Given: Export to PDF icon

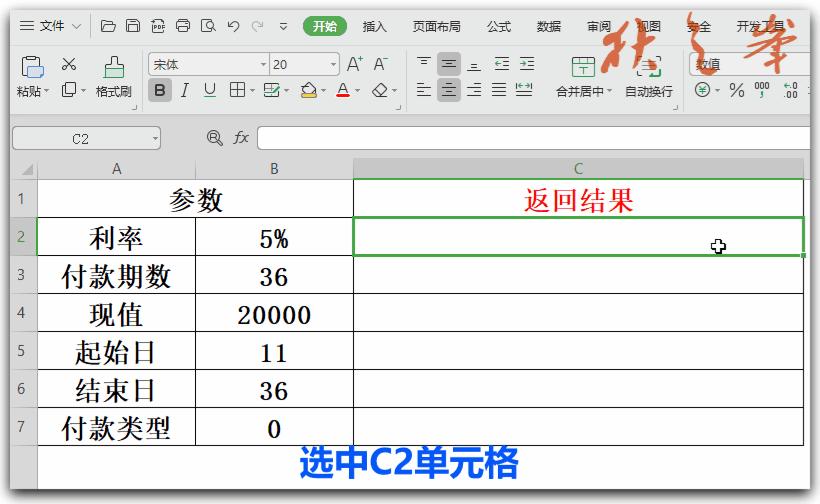Looking at the screenshot, I should pyautogui.click(x=158, y=26).
